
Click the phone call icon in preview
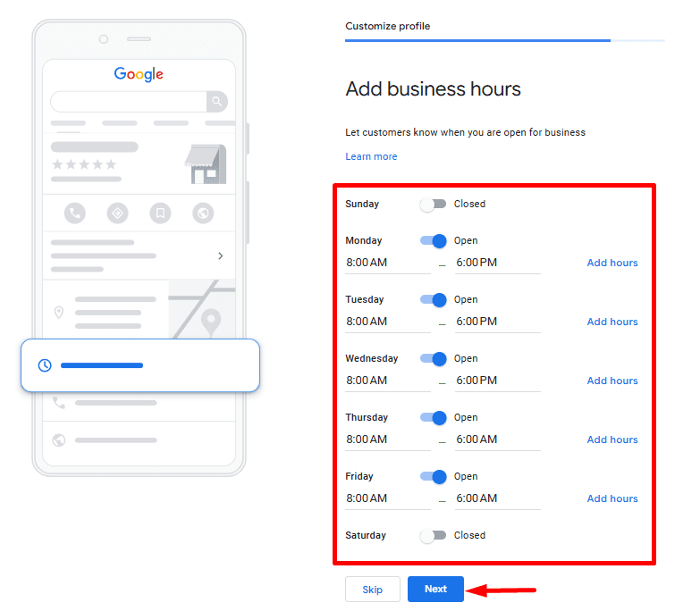(75, 213)
